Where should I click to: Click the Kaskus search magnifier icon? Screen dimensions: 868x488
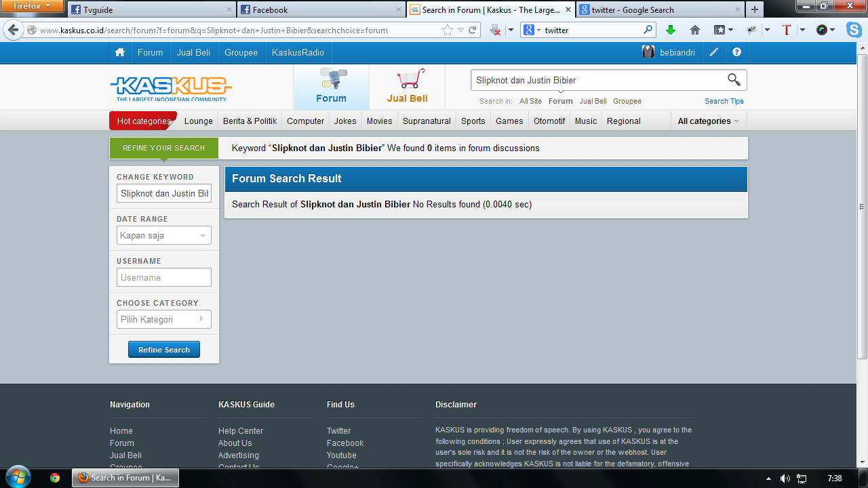pyautogui.click(x=734, y=80)
